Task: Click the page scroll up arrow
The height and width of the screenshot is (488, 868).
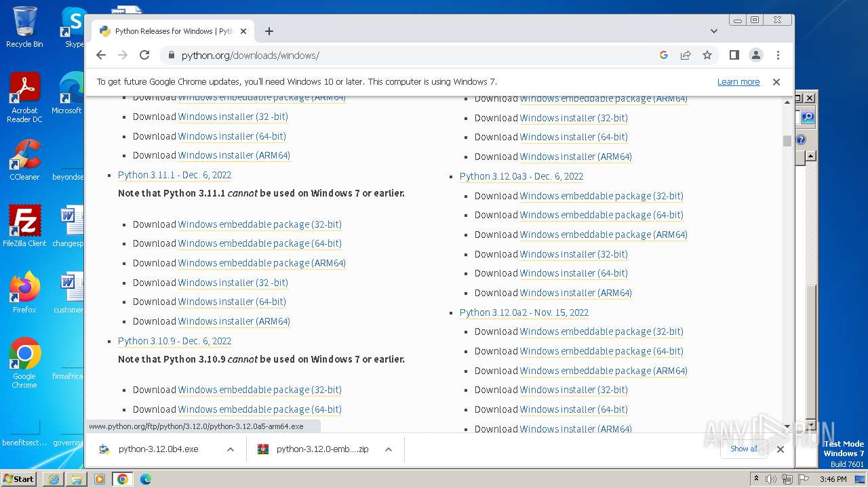Action: click(x=787, y=102)
